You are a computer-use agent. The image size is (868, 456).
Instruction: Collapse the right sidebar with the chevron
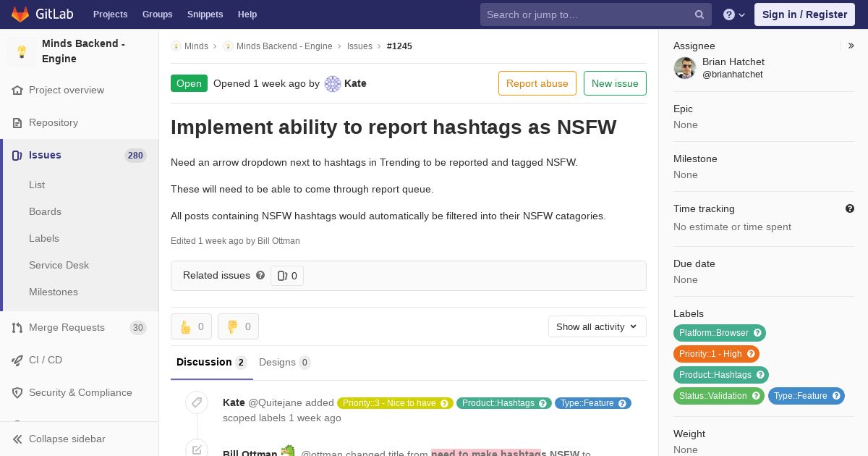click(851, 46)
